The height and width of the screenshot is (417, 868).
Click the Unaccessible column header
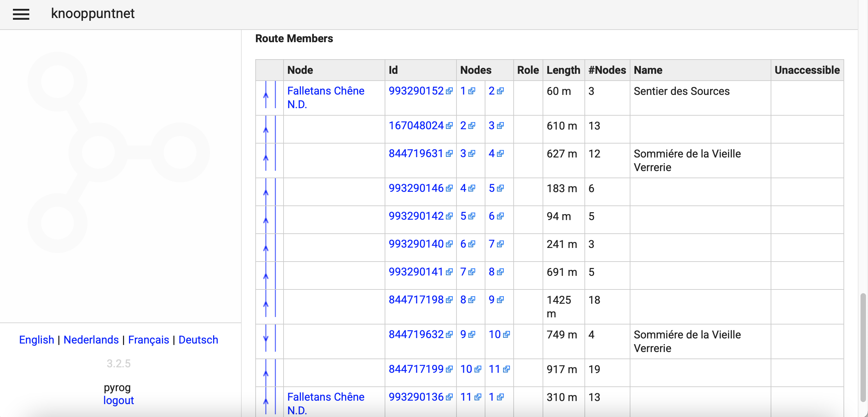807,70
